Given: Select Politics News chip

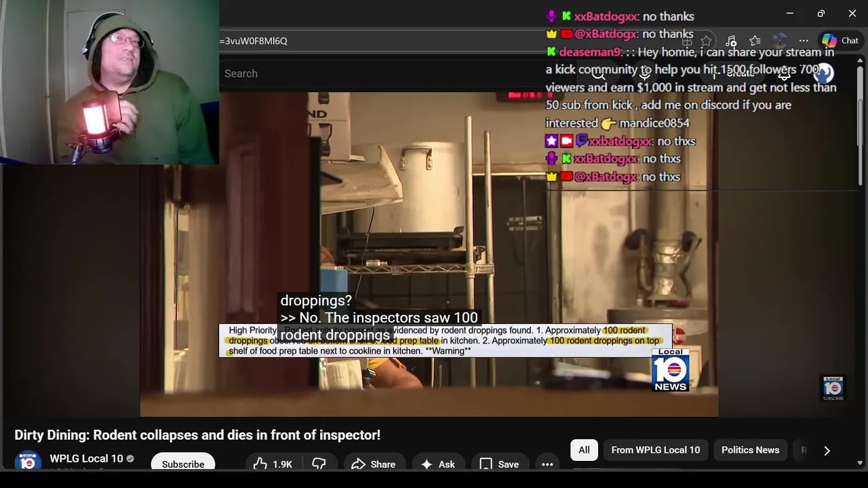Looking at the screenshot, I should point(750,450).
